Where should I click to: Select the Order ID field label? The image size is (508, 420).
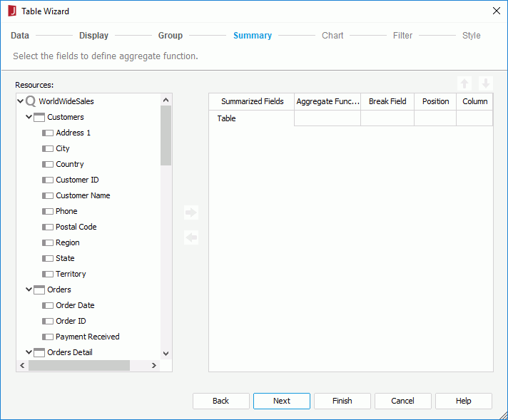[x=71, y=321]
